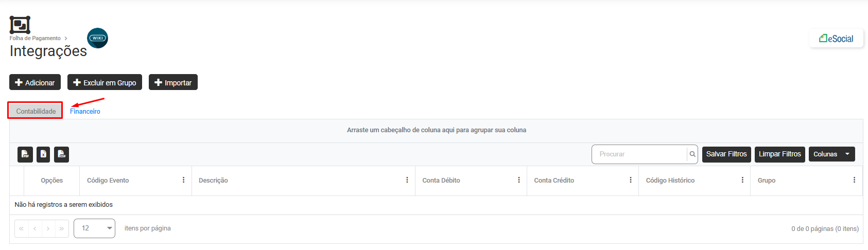Open Código Histórico column menu

pos(742,180)
